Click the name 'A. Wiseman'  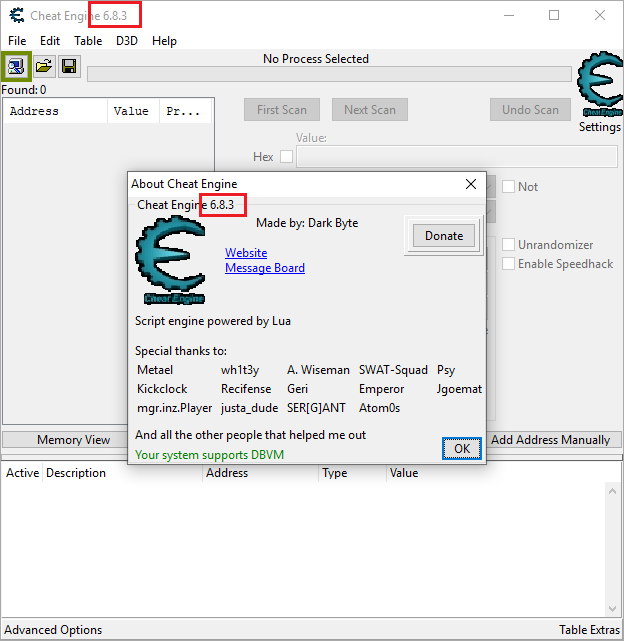pos(318,370)
